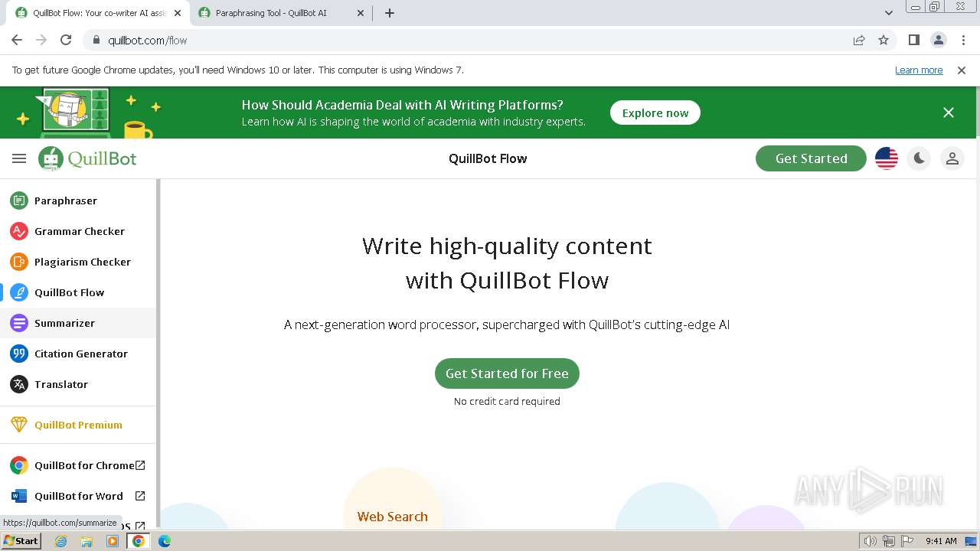This screenshot has width=980, height=551.
Task: Click the volume icon in system tray
Action: click(870, 541)
